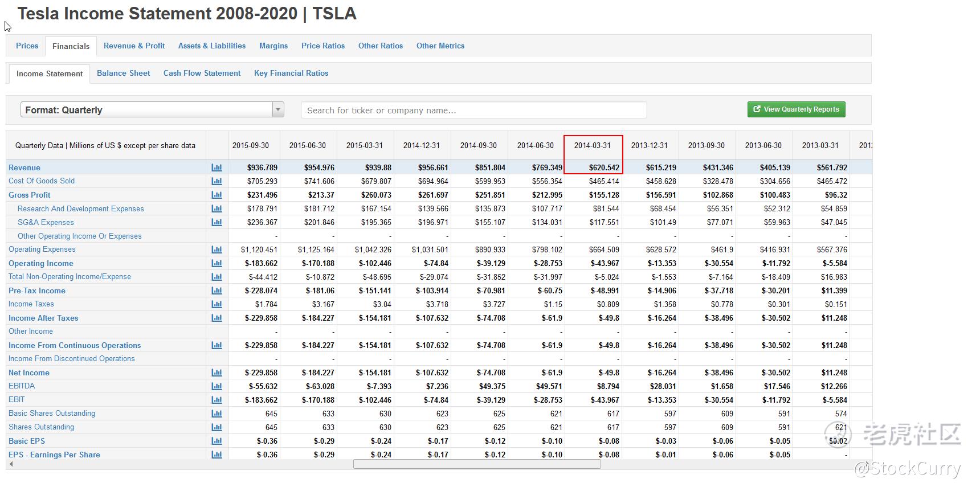
Task: Open the SG&A Expenses link
Action: [46, 222]
